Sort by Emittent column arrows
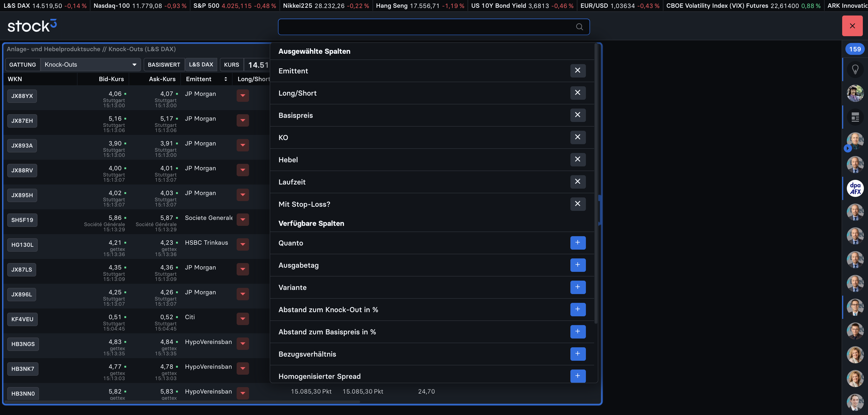 coord(226,79)
